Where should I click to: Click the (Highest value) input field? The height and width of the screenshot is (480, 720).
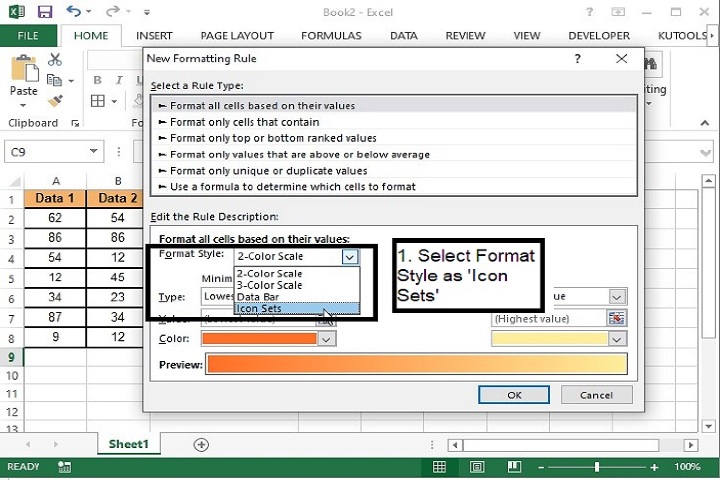549,319
